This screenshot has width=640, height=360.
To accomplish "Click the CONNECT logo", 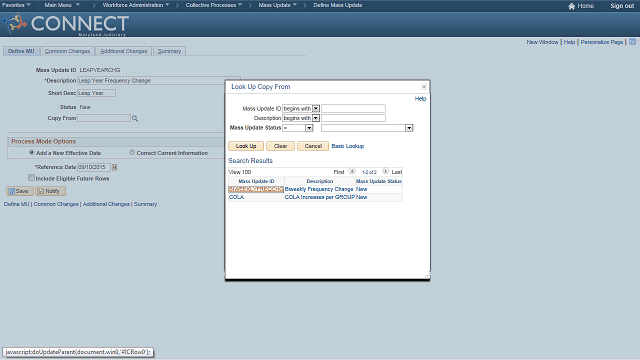I will [66, 24].
